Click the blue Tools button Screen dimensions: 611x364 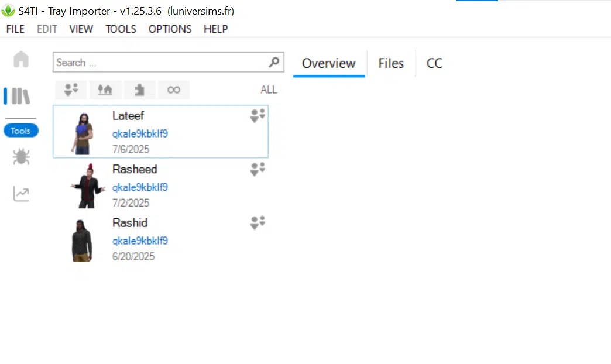tap(21, 131)
